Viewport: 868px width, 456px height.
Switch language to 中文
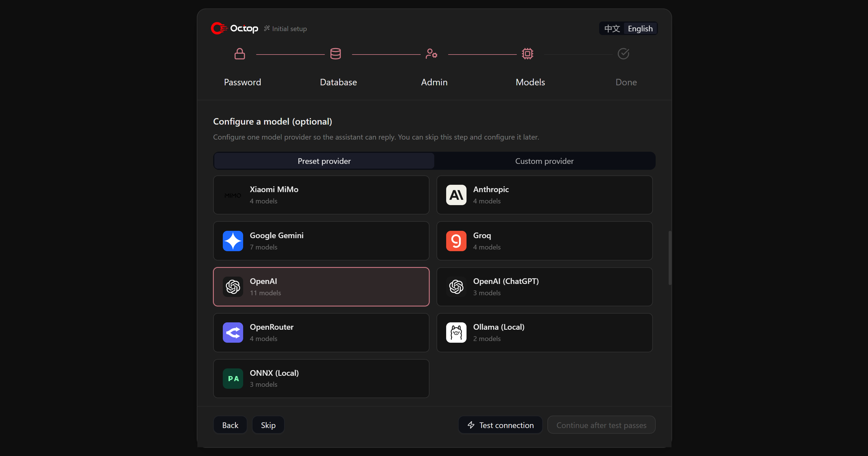click(612, 29)
